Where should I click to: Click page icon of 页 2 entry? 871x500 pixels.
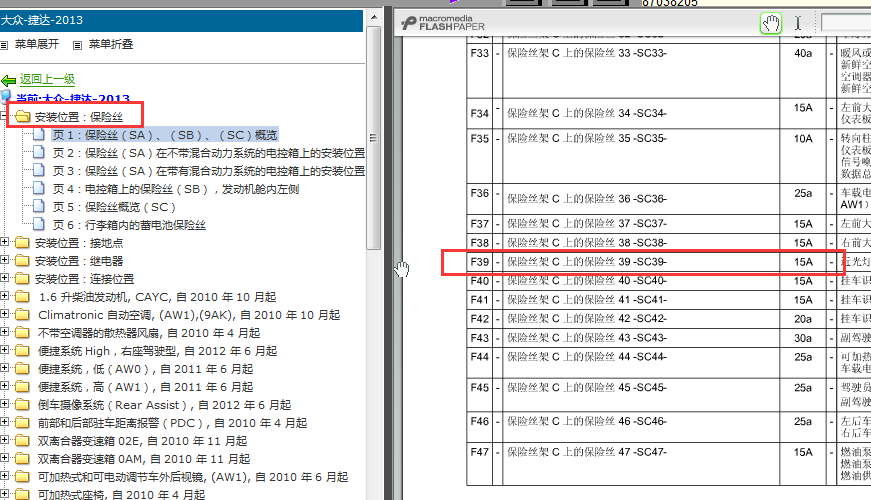[39, 152]
